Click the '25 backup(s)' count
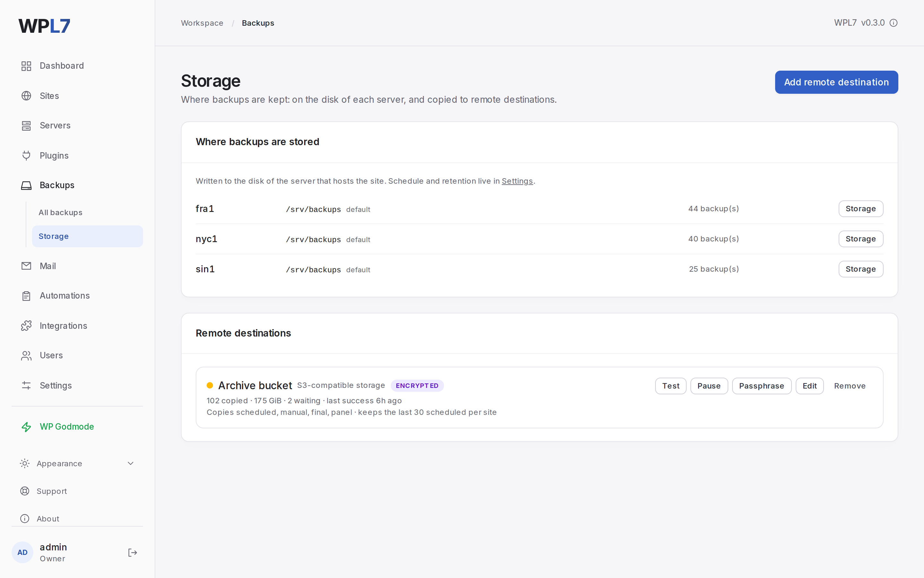Image resolution: width=924 pixels, height=578 pixels. pos(714,269)
